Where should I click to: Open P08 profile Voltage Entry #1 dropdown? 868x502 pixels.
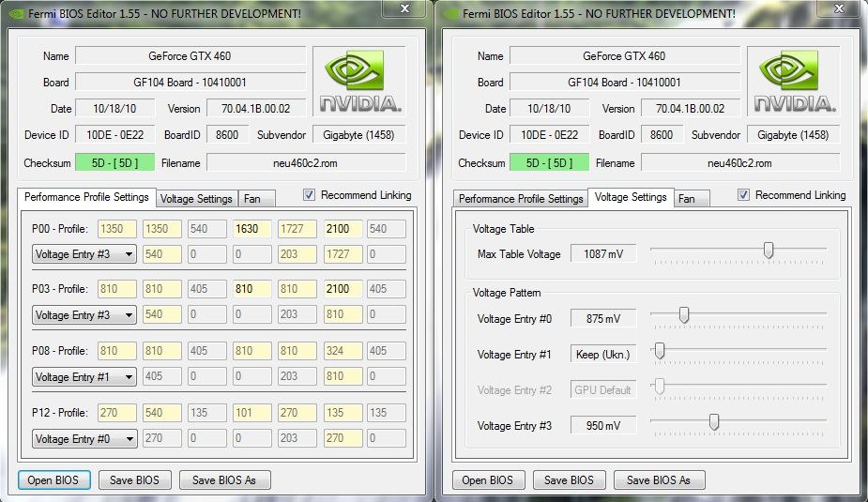(84, 377)
